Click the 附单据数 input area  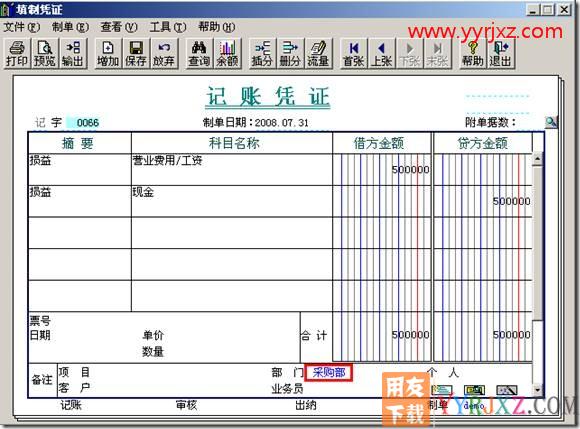[x=530, y=122]
